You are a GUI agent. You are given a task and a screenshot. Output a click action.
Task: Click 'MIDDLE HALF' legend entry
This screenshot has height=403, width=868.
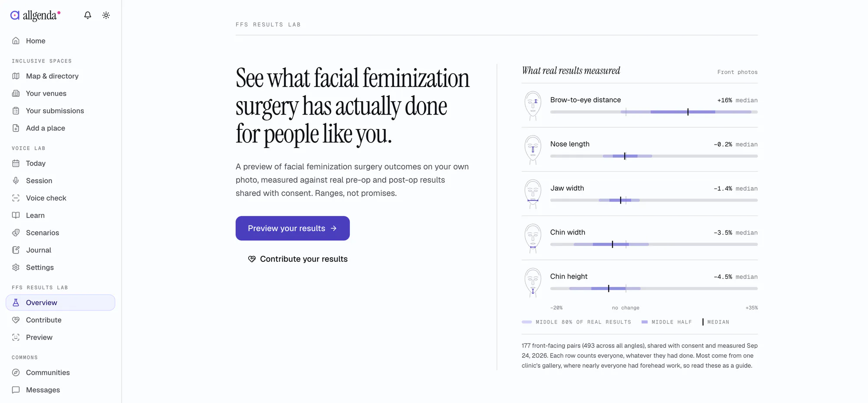(x=667, y=322)
